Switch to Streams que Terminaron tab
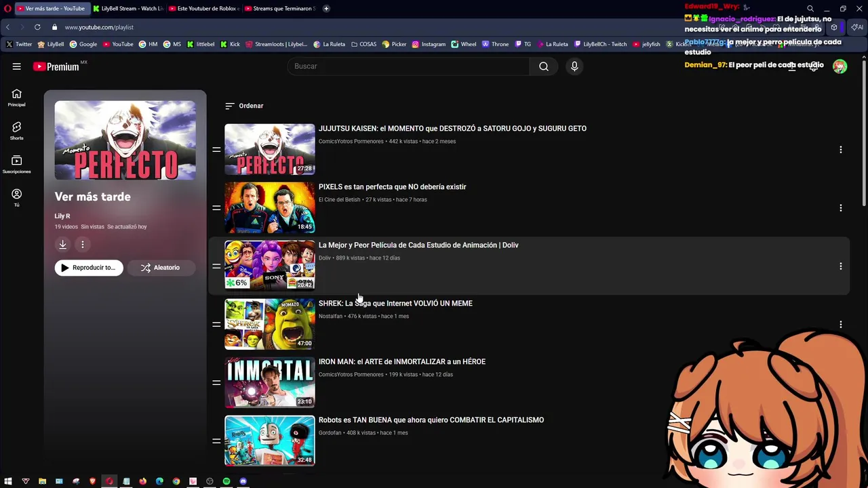 (279, 9)
